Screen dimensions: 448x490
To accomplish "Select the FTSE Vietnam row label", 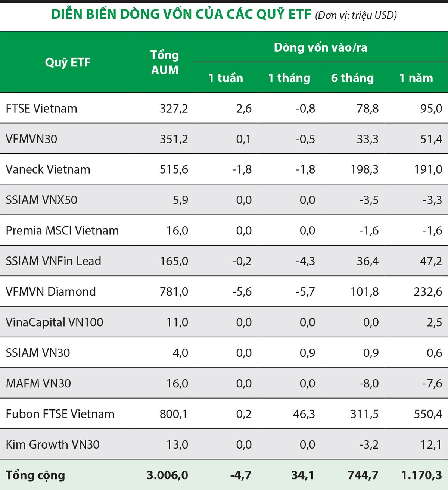I will 41,109.
